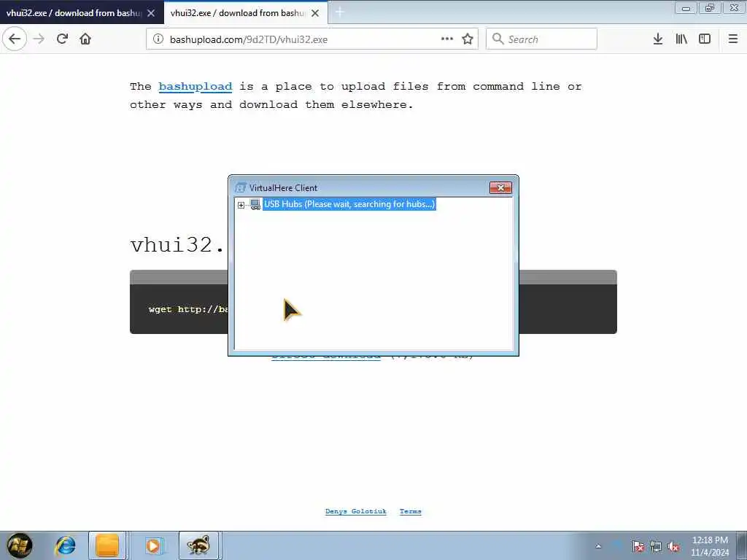Restore down the Firefox window

[x=710, y=7]
